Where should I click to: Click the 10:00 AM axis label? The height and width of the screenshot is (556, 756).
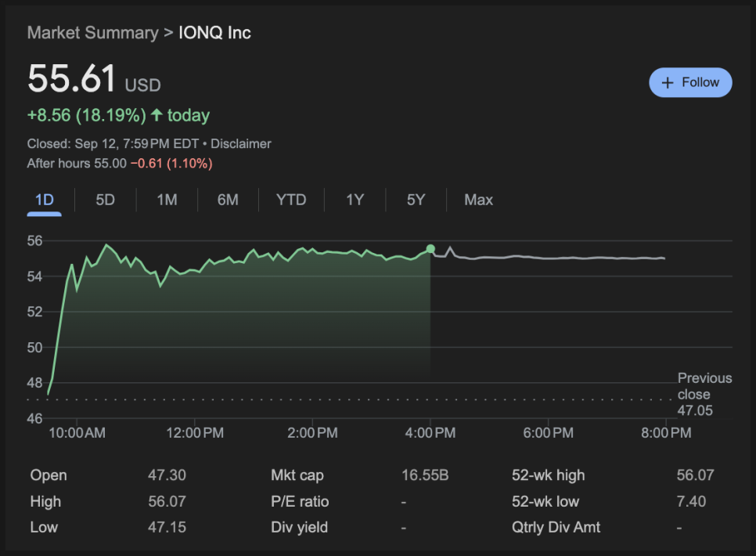[x=77, y=433]
